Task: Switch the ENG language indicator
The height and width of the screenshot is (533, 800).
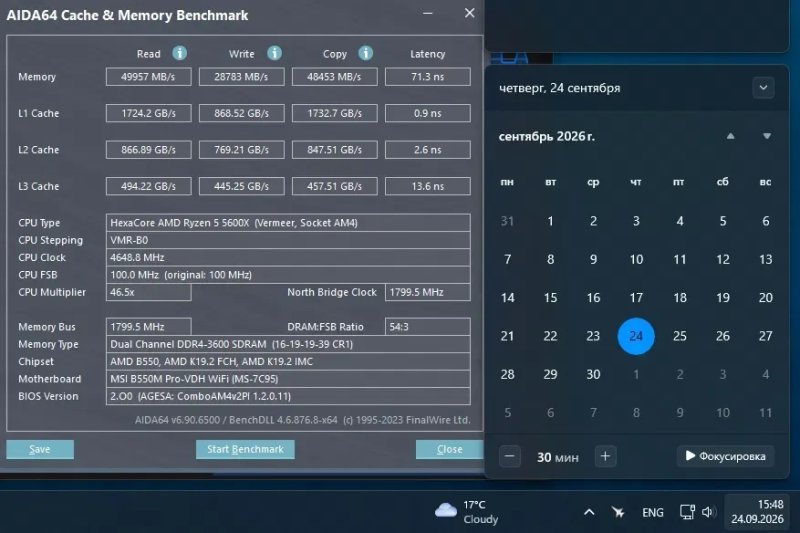Action: point(653,512)
